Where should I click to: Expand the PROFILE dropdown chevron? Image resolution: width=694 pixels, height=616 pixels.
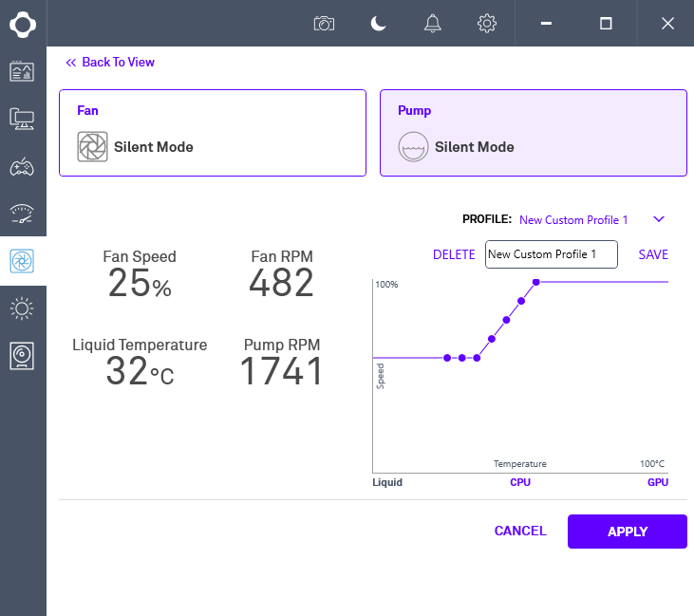[x=659, y=219]
